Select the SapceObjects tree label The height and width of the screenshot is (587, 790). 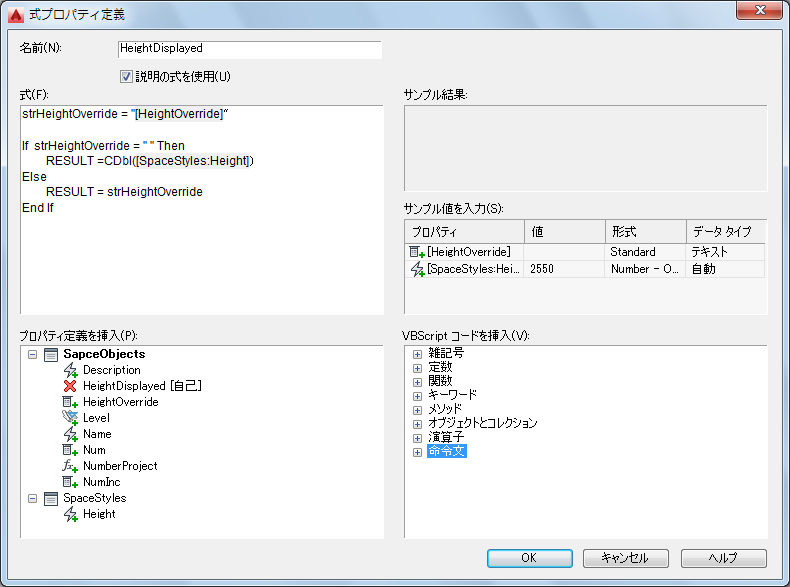point(104,354)
